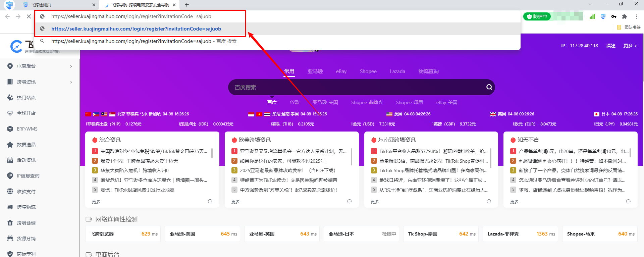Screen dimensions: 644x257
Task: Expand 更多 > next to IP info
Action: (x=630, y=46)
